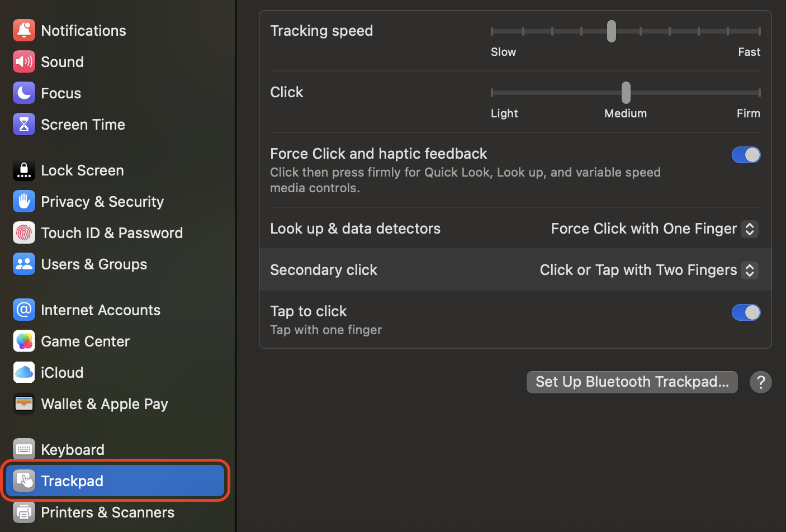Select the Sound speaker icon
Screen dimensions: 786x532
click(24, 61)
